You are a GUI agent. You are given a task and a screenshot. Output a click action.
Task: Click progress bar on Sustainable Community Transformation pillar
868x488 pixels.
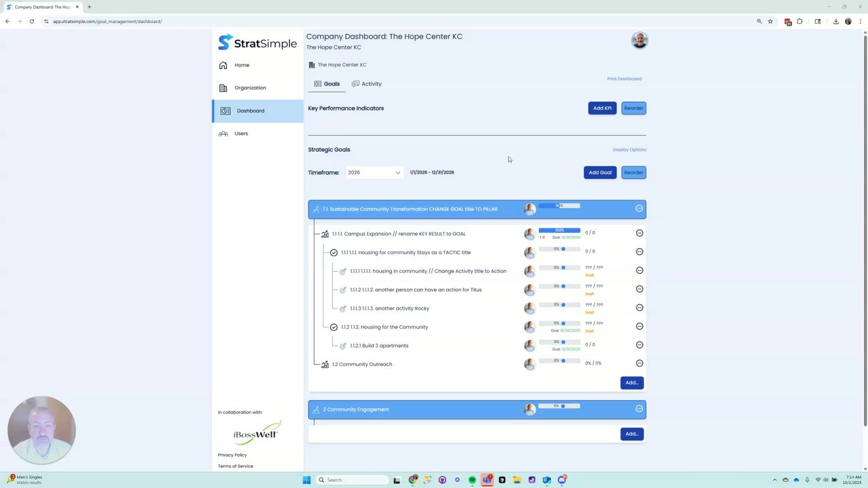559,205
